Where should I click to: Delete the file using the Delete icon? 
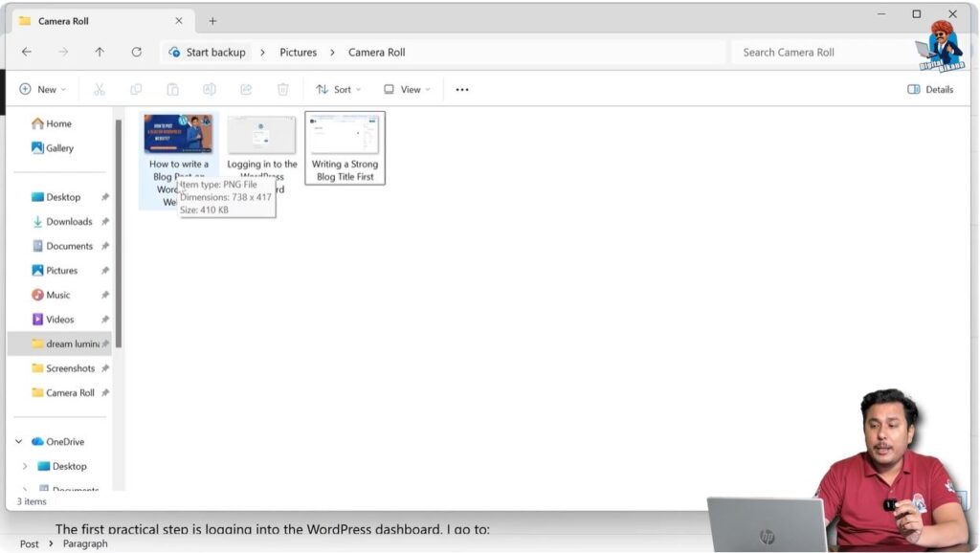click(282, 89)
